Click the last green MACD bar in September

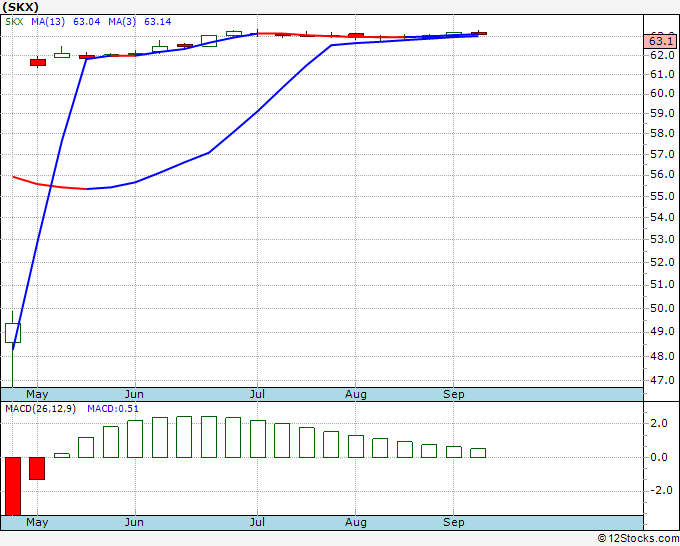tap(478, 453)
